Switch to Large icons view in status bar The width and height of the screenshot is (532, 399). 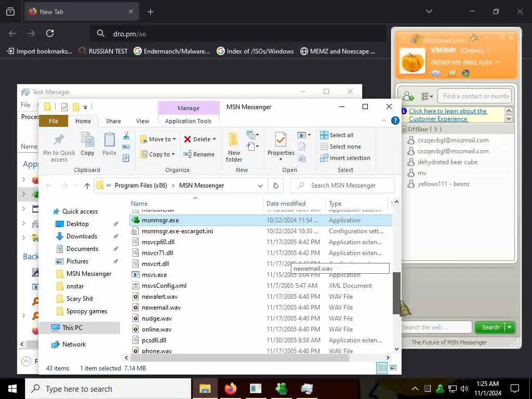(x=393, y=368)
